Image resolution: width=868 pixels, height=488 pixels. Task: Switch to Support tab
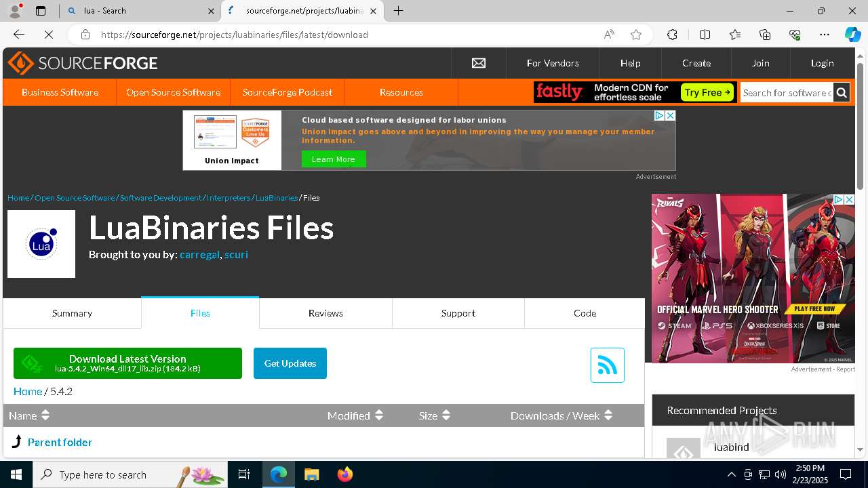point(458,313)
